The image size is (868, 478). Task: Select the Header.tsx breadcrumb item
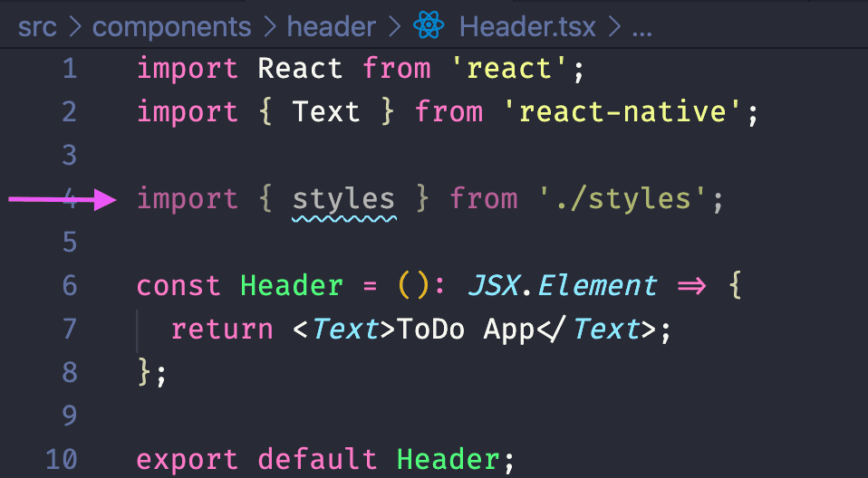coord(527,26)
